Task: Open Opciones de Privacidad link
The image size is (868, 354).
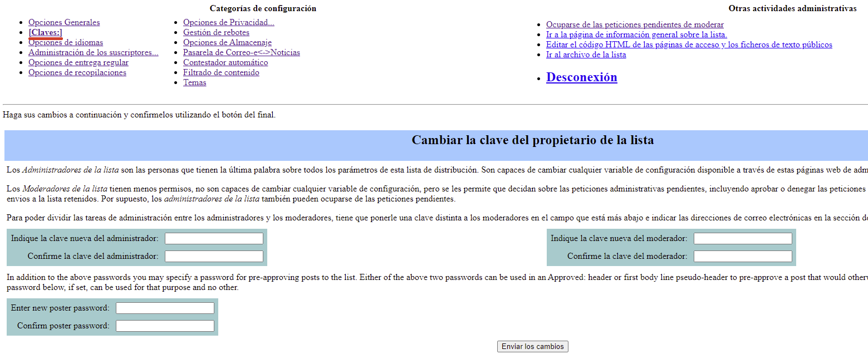Action: 229,22
